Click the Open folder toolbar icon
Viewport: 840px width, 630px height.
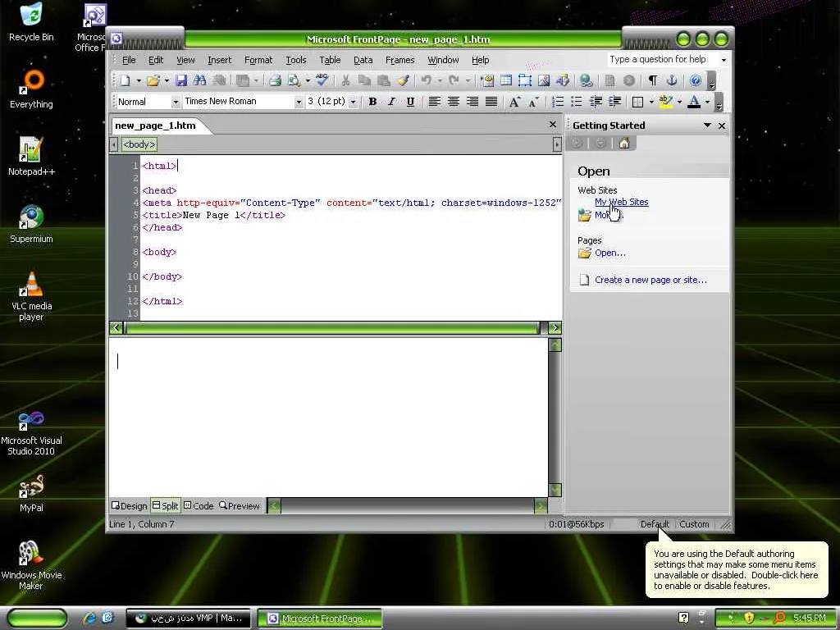[153, 80]
